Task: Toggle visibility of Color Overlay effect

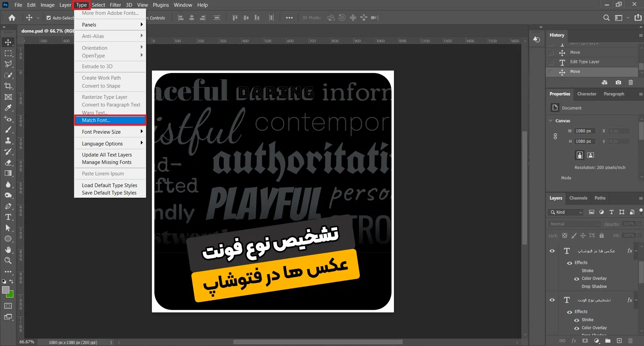Action: pyautogui.click(x=576, y=279)
